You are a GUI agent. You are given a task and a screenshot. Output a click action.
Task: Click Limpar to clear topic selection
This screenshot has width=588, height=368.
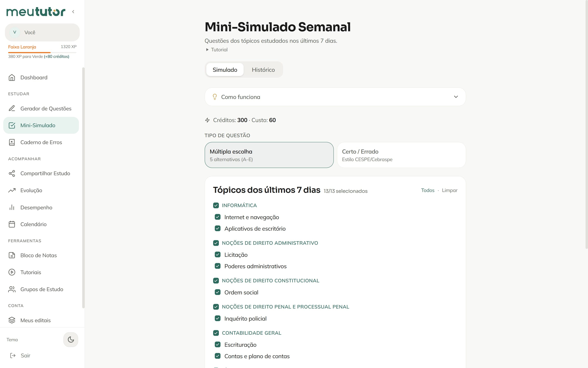coord(450,190)
